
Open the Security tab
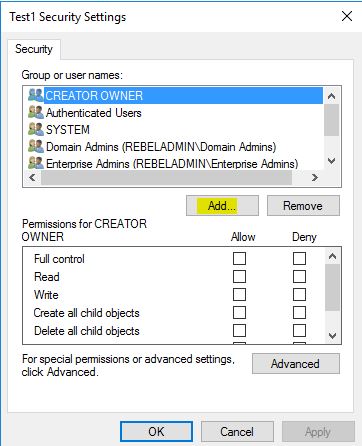click(34, 49)
